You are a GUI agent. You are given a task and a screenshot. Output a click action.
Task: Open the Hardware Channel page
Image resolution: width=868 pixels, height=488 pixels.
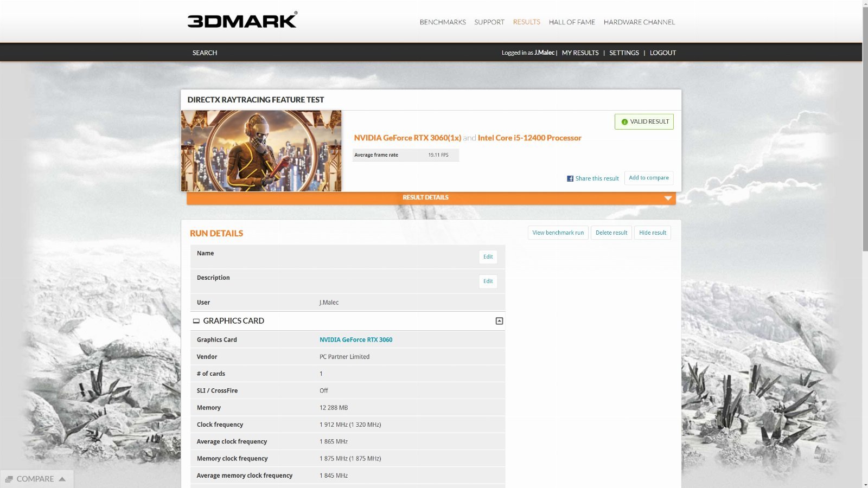pyautogui.click(x=639, y=22)
